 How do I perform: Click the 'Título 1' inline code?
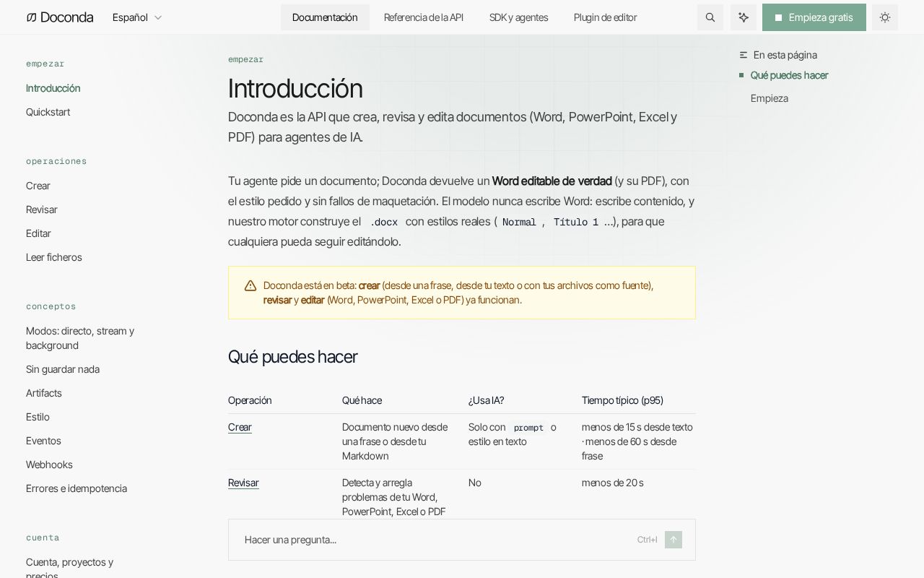pos(576,222)
